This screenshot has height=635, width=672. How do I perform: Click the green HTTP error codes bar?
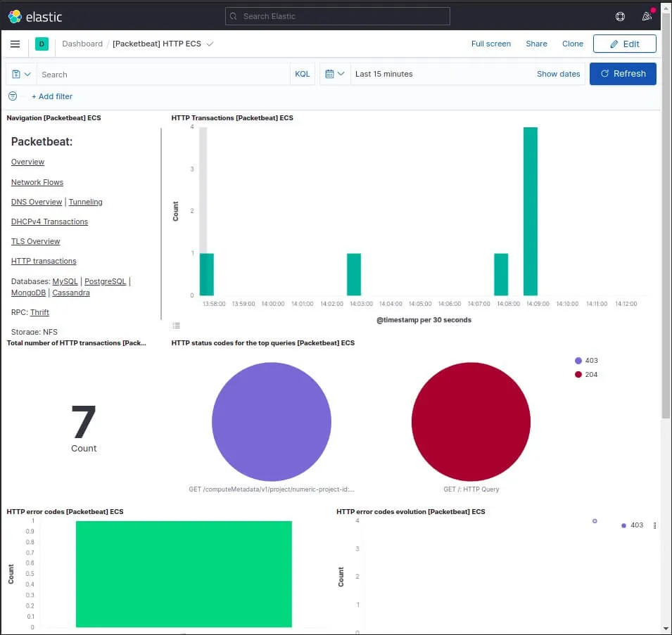184,574
